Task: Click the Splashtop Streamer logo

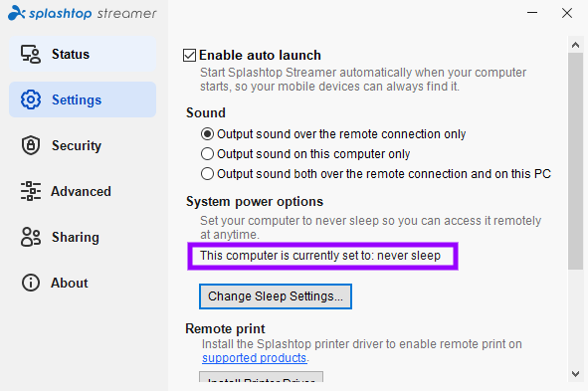Action: (83, 13)
